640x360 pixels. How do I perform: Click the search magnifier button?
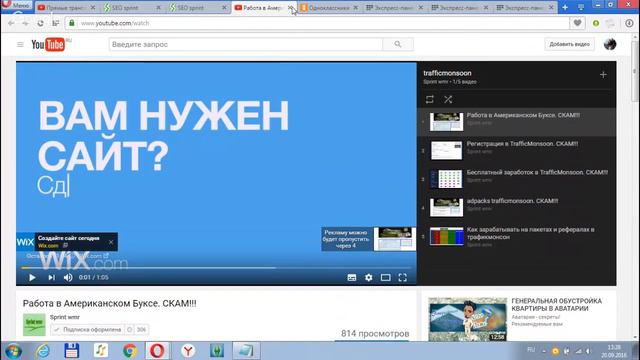pos(398,44)
